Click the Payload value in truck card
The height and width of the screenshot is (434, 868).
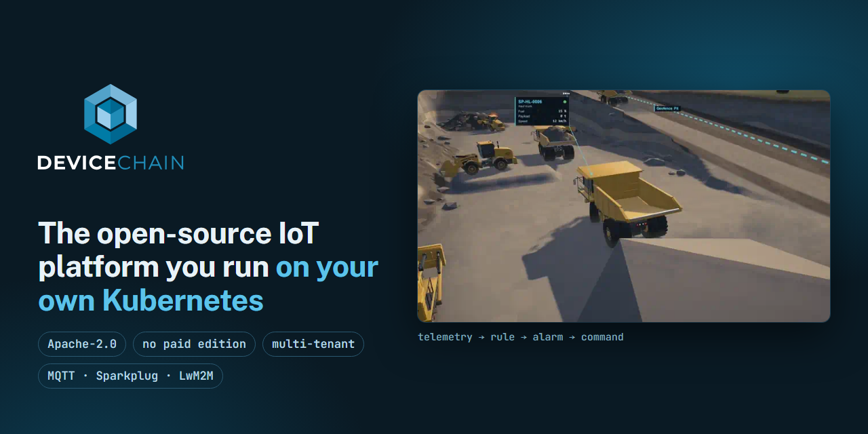564,116
